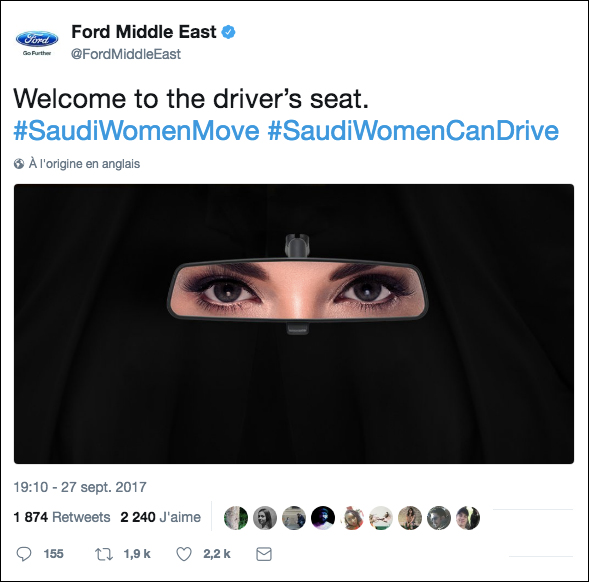This screenshot has width=589, height=582.
Task: Click the envelope direct message icon
Action: coord(264,554)
